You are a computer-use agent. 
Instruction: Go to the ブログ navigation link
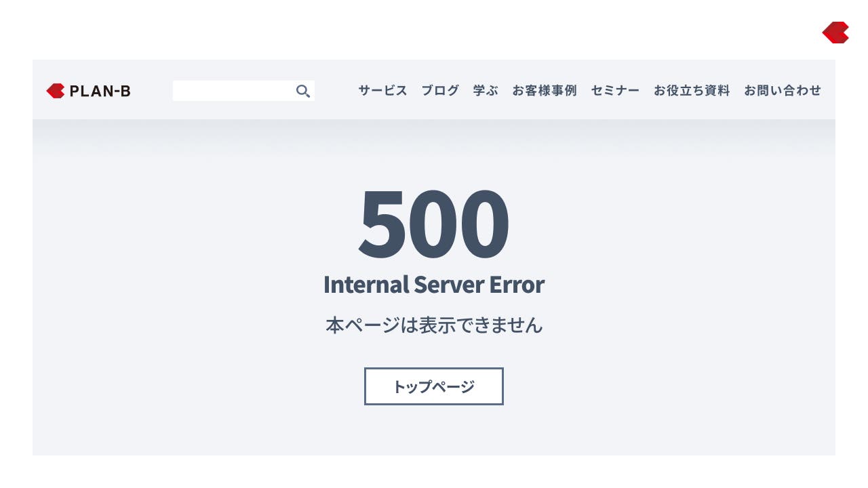[440, 90]
